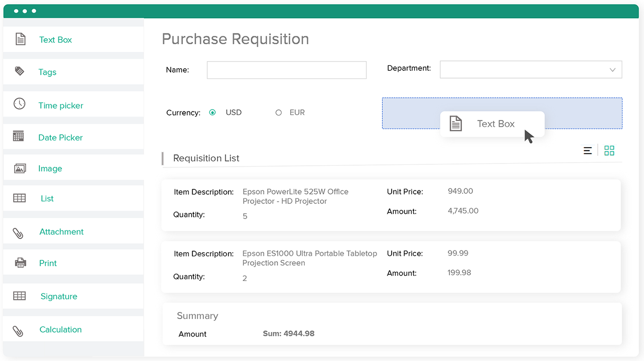Click the Print printer icon
The height and width of the screenshot is (361, 644).
click(21, 263)
